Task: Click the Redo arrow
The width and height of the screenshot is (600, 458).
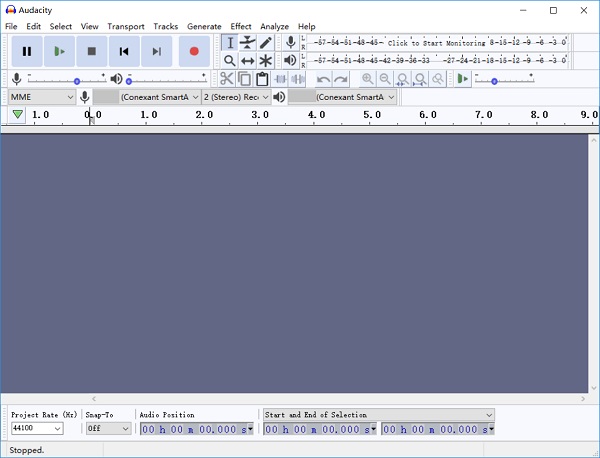Action: (341, 79)
